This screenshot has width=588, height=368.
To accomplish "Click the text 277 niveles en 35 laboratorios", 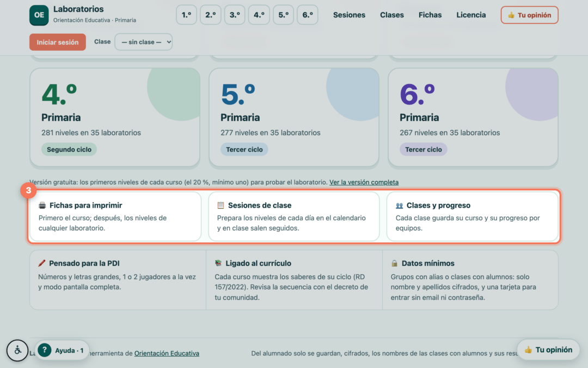I will (271, 132).
